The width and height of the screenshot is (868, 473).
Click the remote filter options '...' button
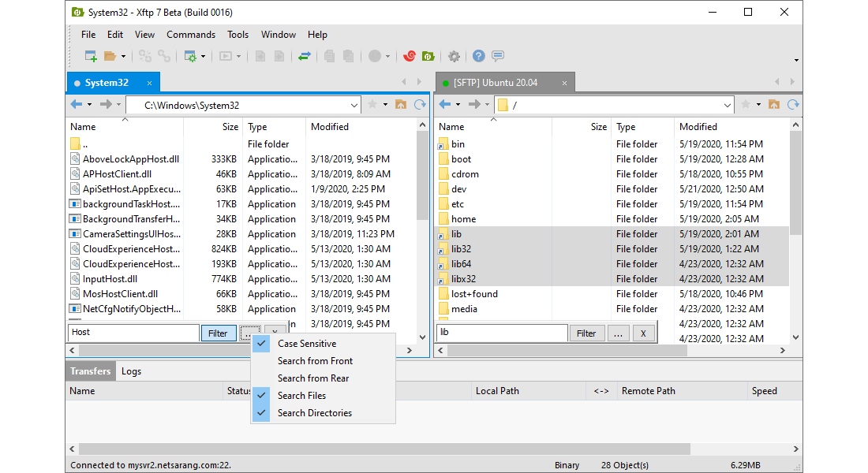pos(619,333)
